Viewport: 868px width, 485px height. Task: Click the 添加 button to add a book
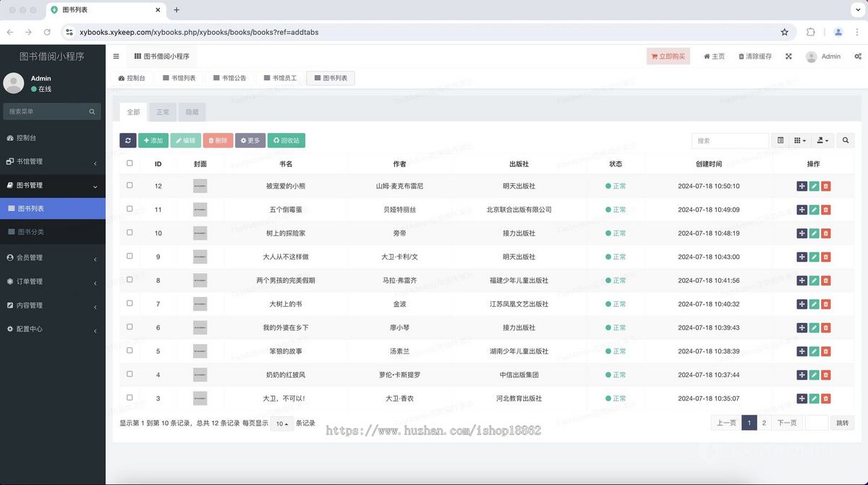[x=153, y=140]
